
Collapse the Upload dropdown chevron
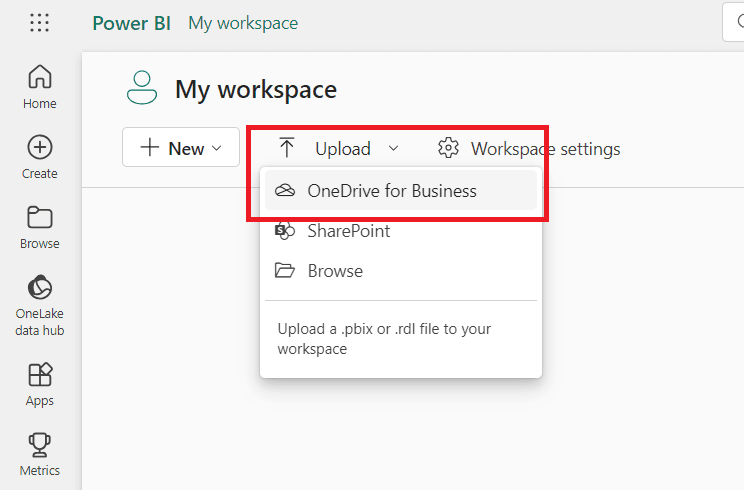[393, 149]
